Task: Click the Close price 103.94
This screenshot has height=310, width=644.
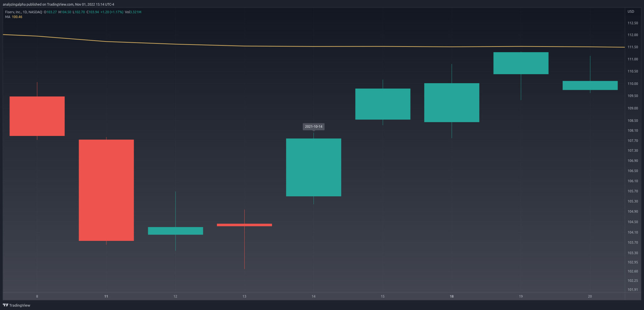Action: click(93, 12)
